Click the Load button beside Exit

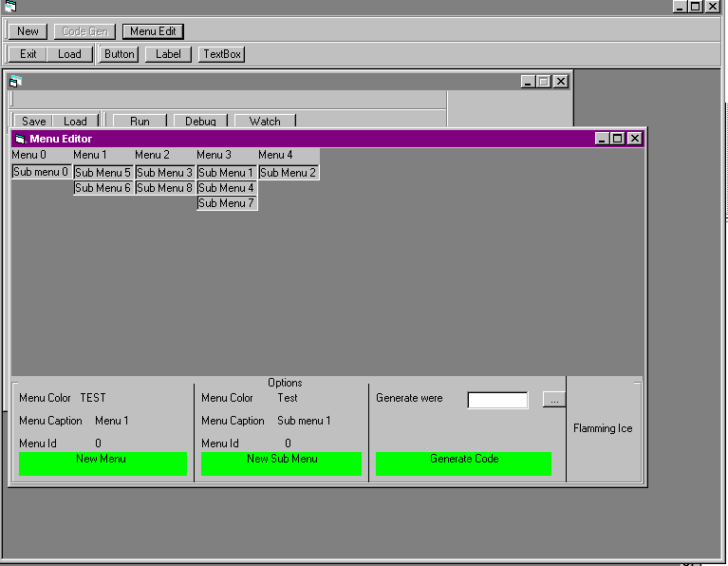(x=69, y=54)
